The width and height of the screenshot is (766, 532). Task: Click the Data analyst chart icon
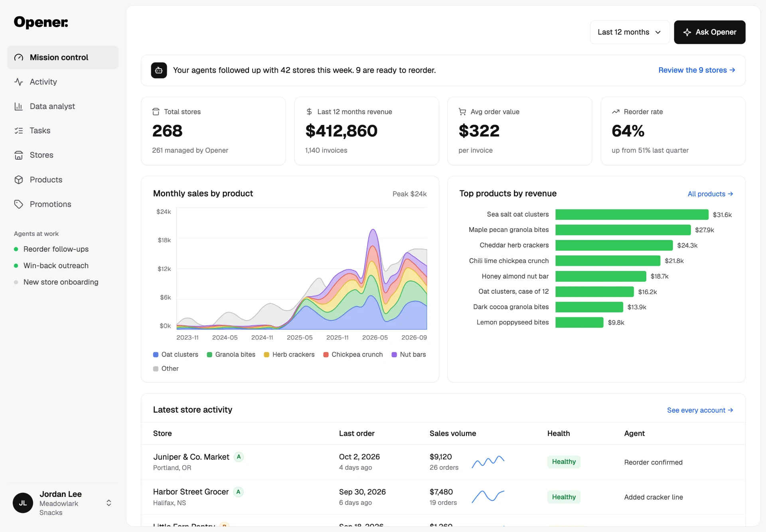[19, 106]
